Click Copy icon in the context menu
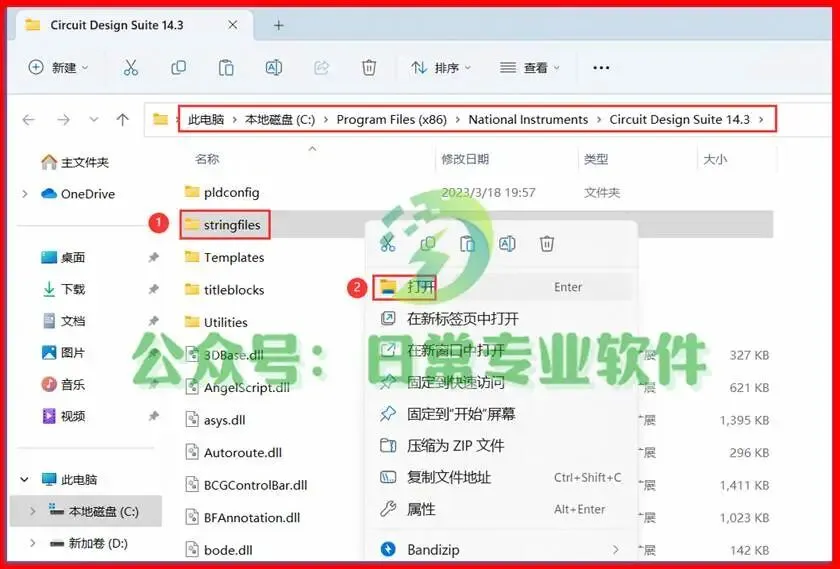The height and width of the screenshot is (569, 840). [428, 244]
